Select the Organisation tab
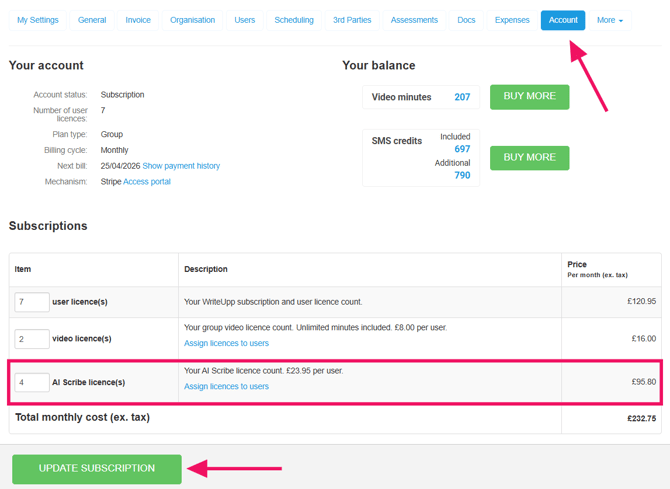Image resolution: width=670 pixels, height=489 pixels. coord(192,20)
